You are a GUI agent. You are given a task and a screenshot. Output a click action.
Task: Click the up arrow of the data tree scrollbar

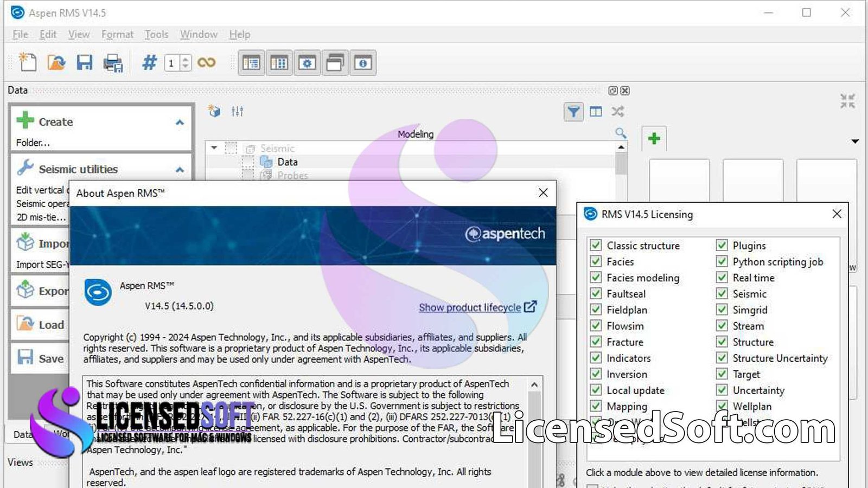[621, 147]
